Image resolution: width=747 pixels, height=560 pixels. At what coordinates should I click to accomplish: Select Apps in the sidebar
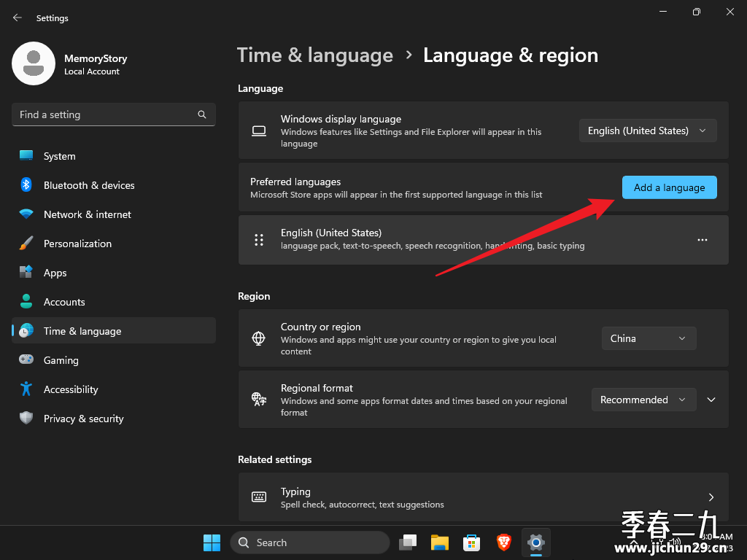pos(113,273)
